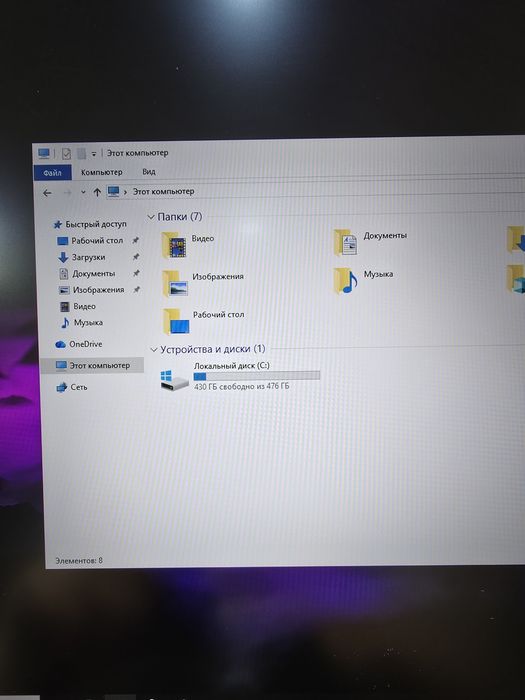The height and width of the screenshot is (700, 525).
Task: Click the pin icon next to Рабочий стол
Action: [x=135, y=240]
